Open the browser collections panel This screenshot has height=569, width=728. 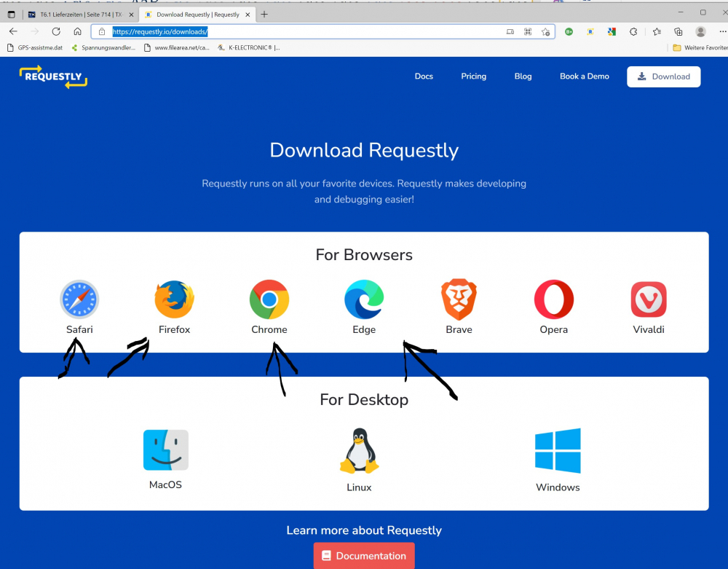(x=678, y=31)
